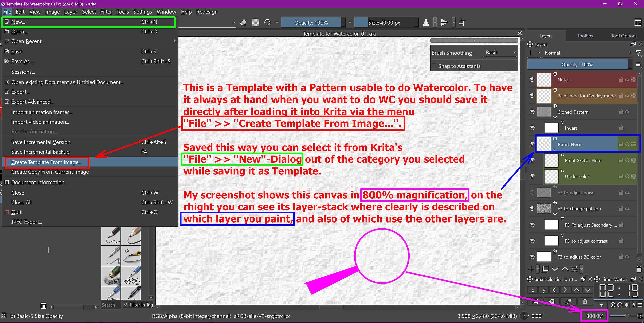Add a new layer with plus icon
The image size is (644, 323).
click(x=531, y=269)
